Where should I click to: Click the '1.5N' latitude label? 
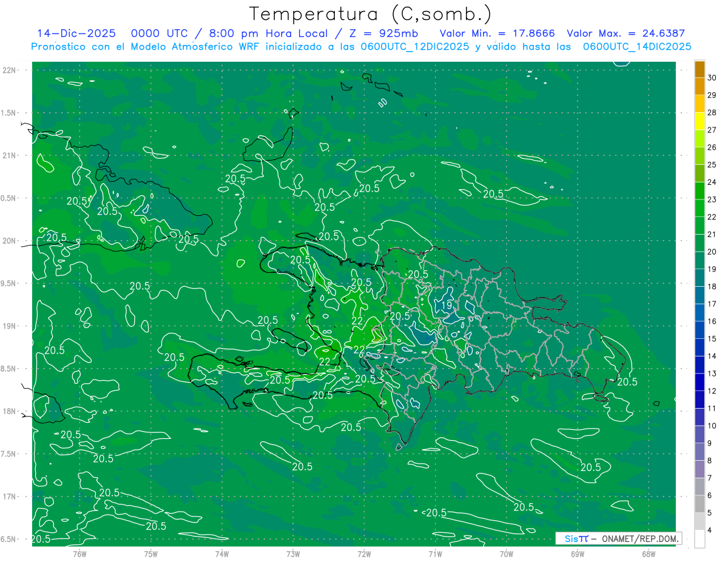pyautogui.click(x=9, y=113)
